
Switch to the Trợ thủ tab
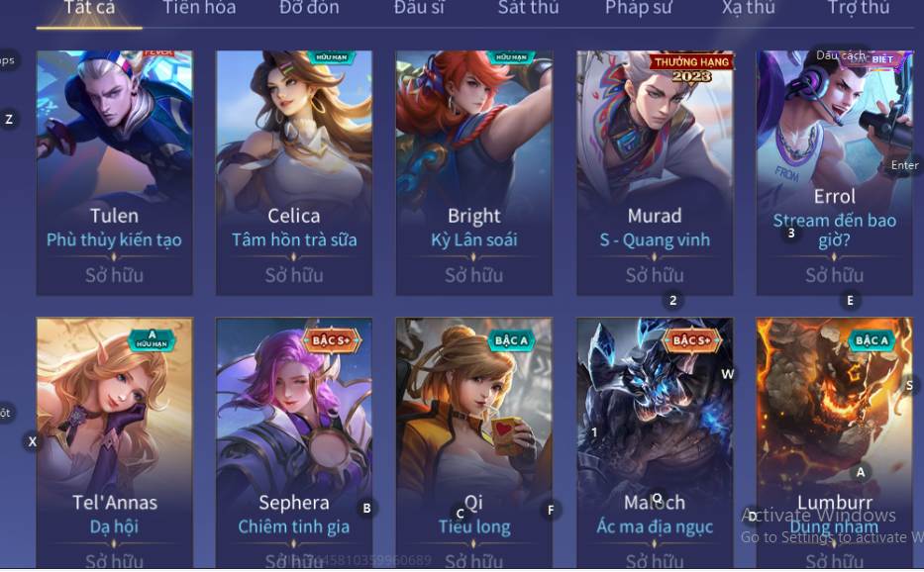pos(858,8)
